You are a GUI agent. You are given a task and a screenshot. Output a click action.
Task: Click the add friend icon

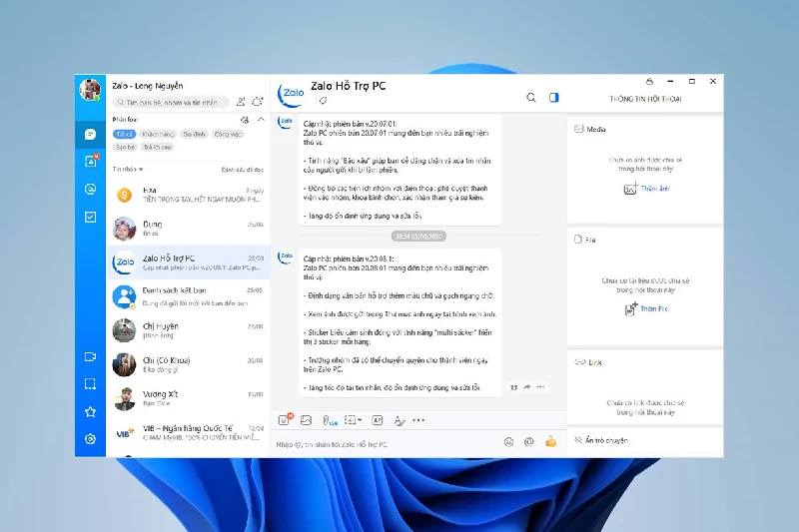pos(240,102)
